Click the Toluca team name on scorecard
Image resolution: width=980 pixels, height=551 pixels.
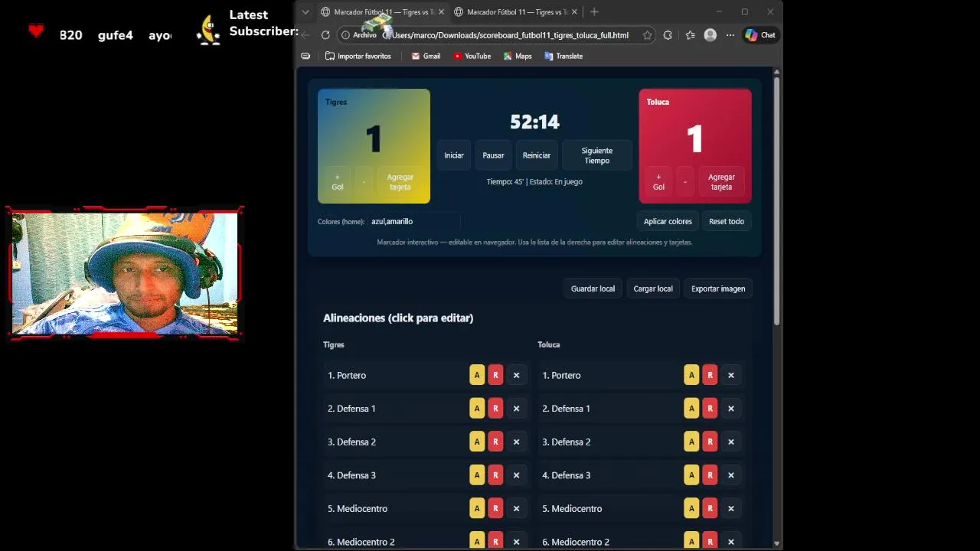658,102
